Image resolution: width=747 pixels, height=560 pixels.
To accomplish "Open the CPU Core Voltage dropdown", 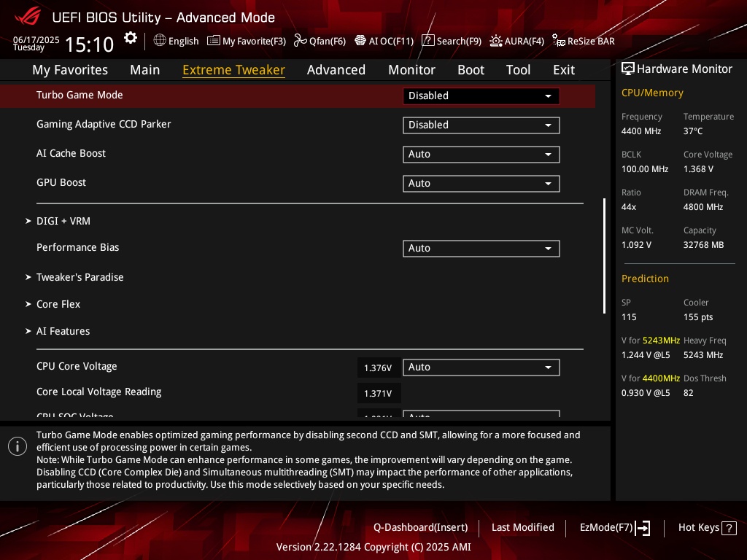I will click(x=481, y=367).
